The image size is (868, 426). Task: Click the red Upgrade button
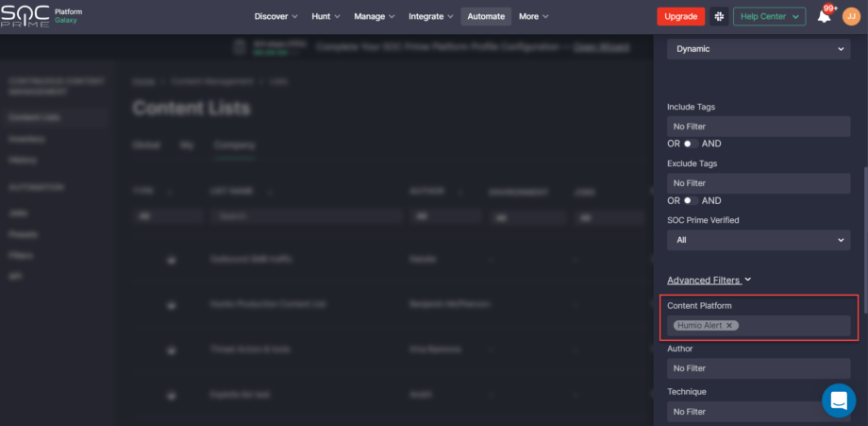point(680,16)
